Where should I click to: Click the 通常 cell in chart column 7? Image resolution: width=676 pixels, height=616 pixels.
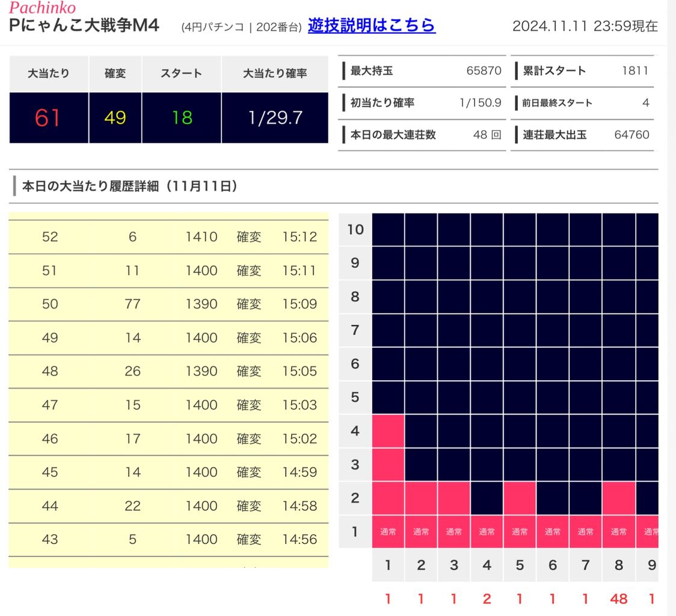coord(585,532)
